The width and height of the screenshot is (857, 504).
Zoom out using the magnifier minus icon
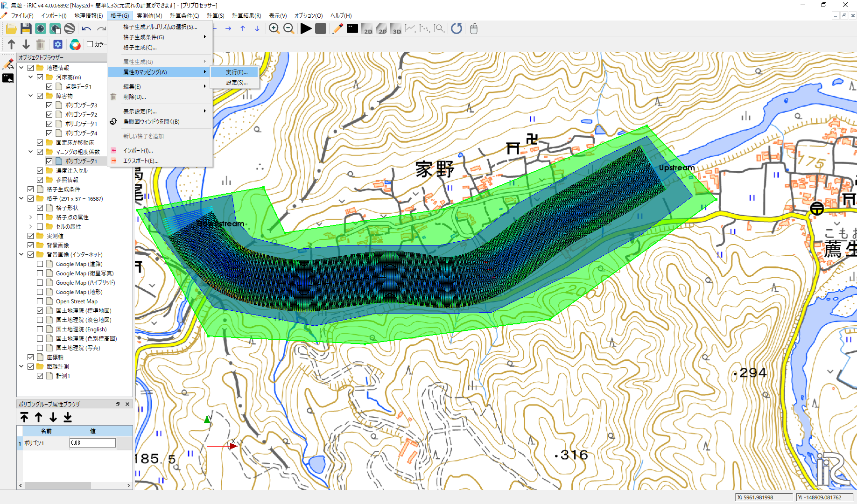288,29
